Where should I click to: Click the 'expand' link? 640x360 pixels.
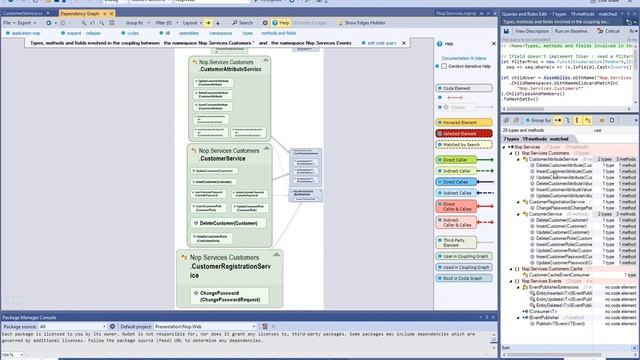click(74, 33)
